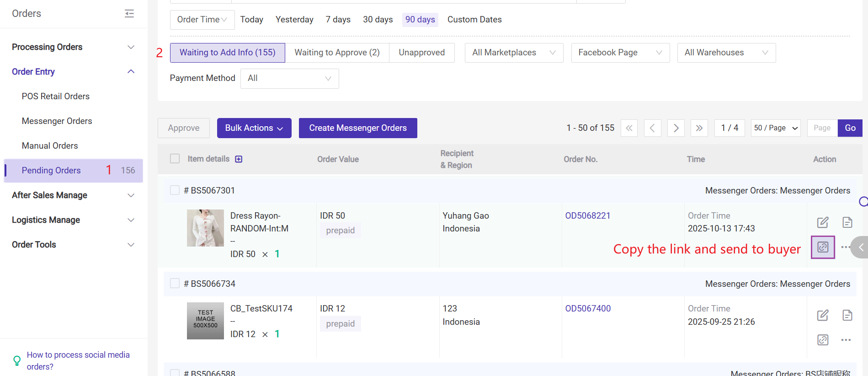
Task: Click the Page number input field
Action: coord(822,128)
